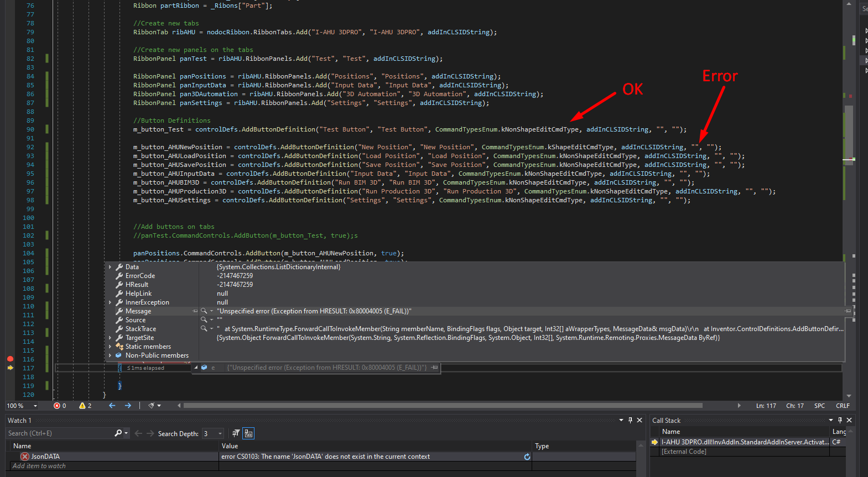Select the Watch 1 panel title
The width and height of the screenshot is (868, 477).
point(19,421)
